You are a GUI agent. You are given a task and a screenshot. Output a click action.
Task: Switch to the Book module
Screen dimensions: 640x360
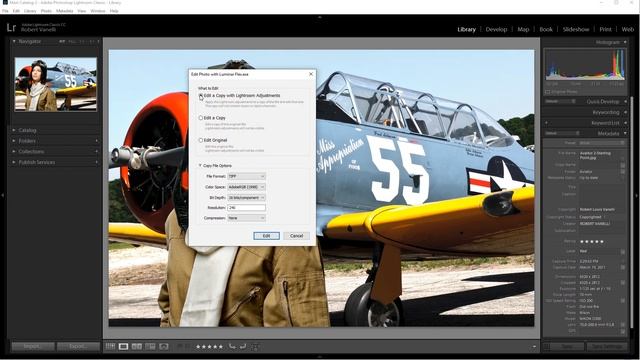click(546, 29)
